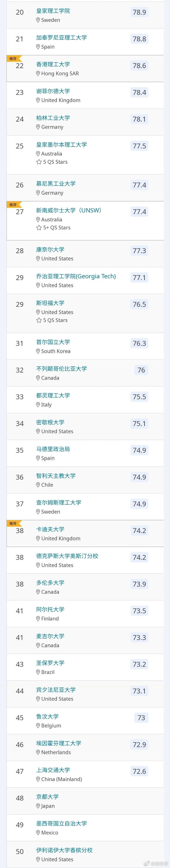
Task: Click the 76 score for 不列颠哥伦比亚大学
Action: point(141,370)
